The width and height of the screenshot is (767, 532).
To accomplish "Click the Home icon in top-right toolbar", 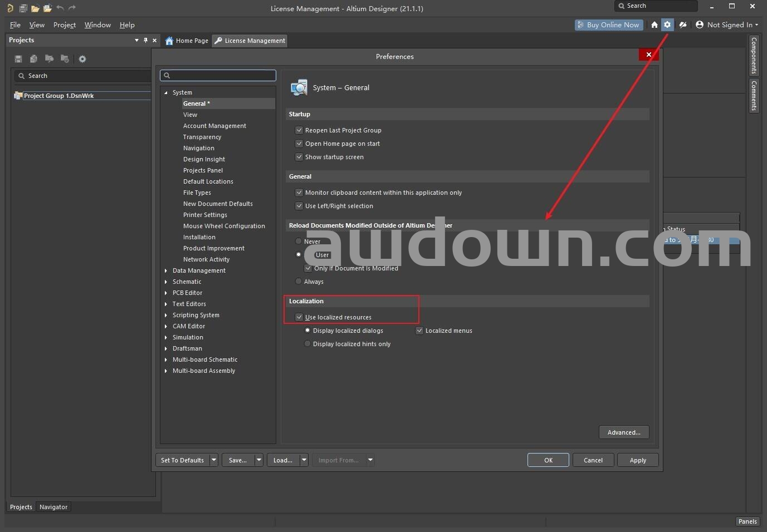I will 654,25.
